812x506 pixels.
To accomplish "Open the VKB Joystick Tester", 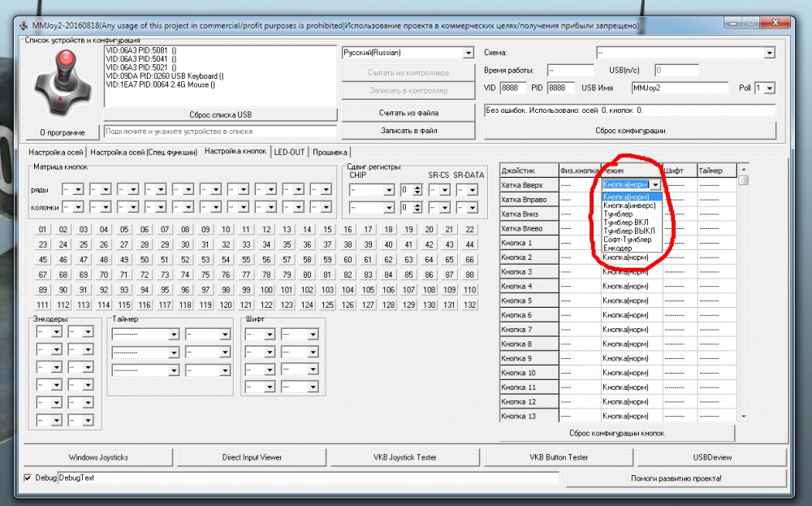I will click(x=404, y=457).
